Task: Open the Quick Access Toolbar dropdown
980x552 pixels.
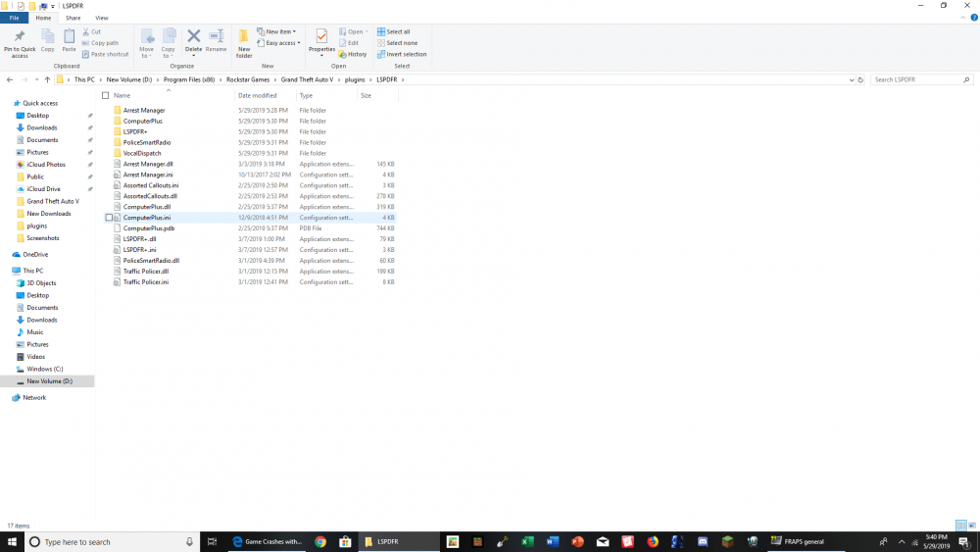Action: click(x=53, y=6)
